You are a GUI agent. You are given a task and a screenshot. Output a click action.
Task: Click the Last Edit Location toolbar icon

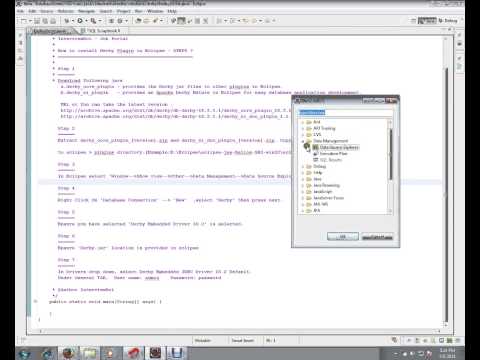(246, 21)
